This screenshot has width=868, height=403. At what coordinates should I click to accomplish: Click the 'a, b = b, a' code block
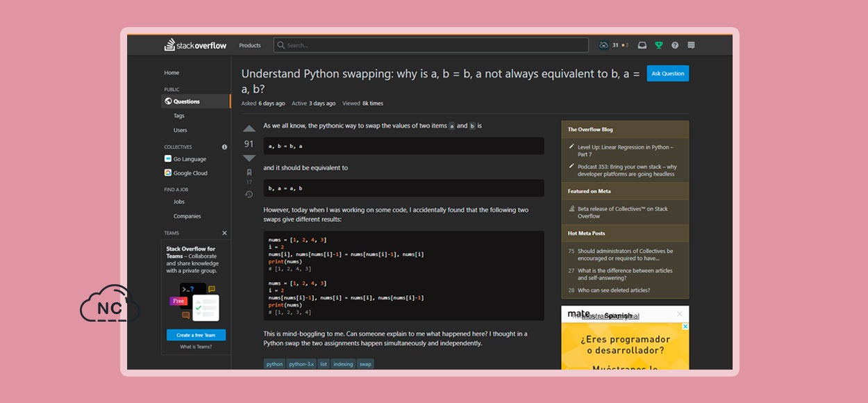click(404, 146)
